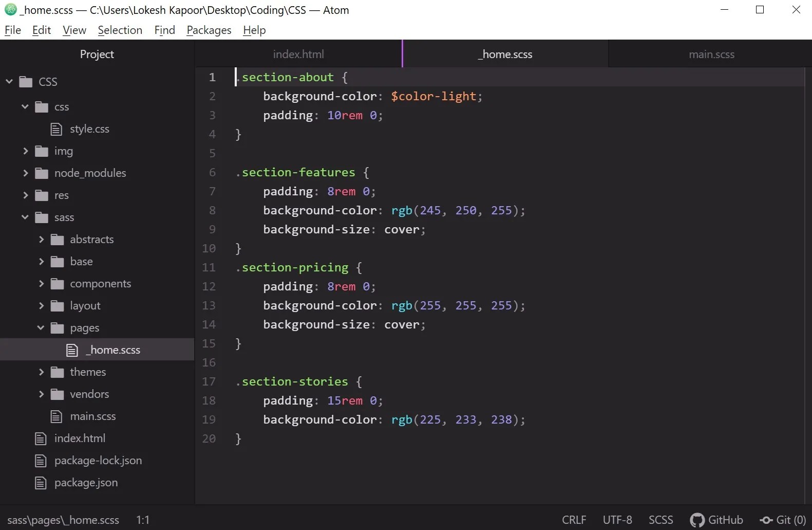Select the _home.scss editor tab
The image size is (812, 530).
coord(505,54)
